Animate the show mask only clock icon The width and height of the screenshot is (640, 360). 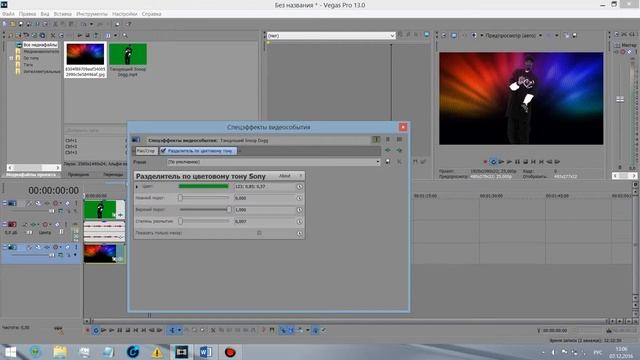click(299, 233)
